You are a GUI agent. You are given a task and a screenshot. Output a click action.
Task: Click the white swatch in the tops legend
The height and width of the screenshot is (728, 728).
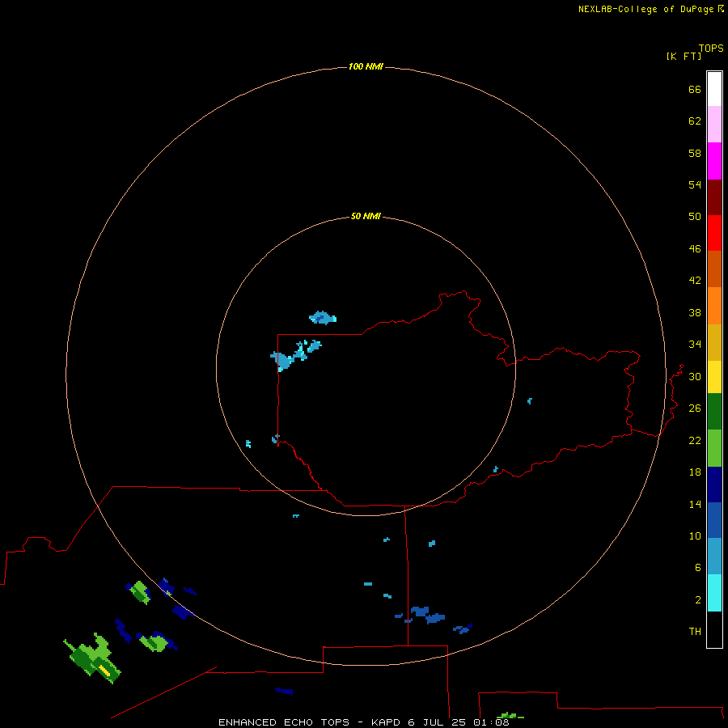click(x=714, y=89)
